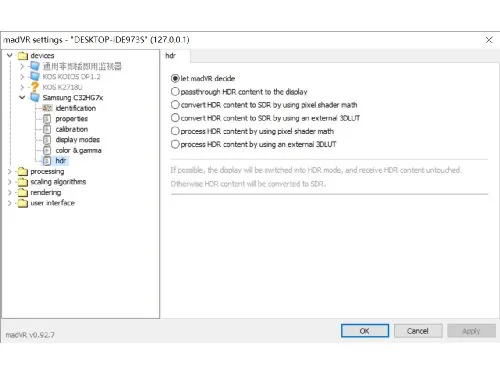Select process HDR content by pixel shader math

175,131
